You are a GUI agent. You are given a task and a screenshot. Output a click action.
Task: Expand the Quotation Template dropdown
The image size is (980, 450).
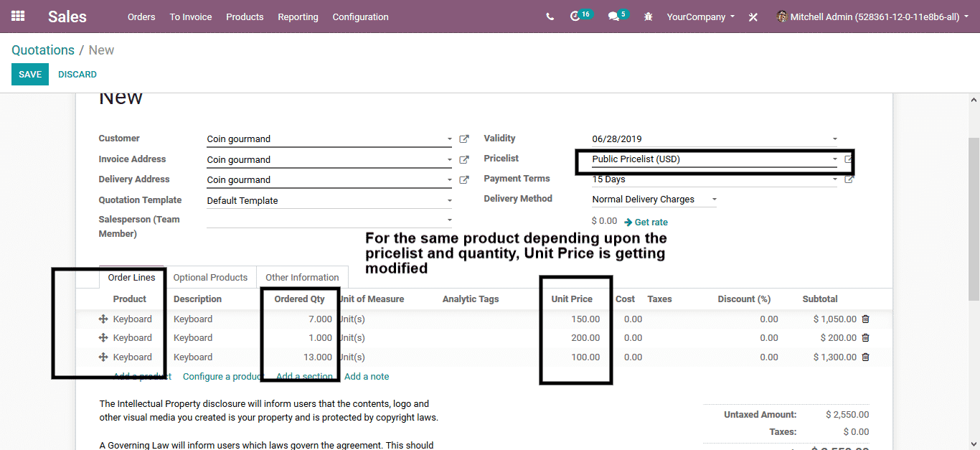click(x=450, y=201)
